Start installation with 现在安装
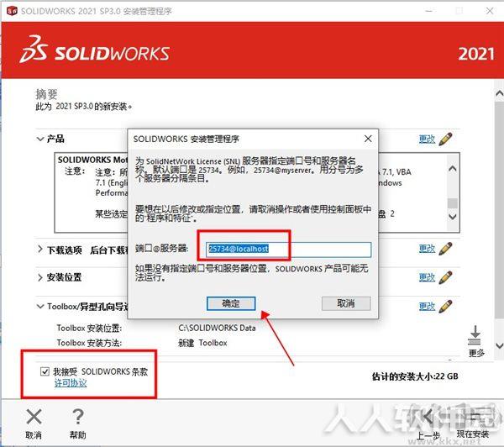The width and height of the screenshot is (504, 447). [x=473, y=434]
